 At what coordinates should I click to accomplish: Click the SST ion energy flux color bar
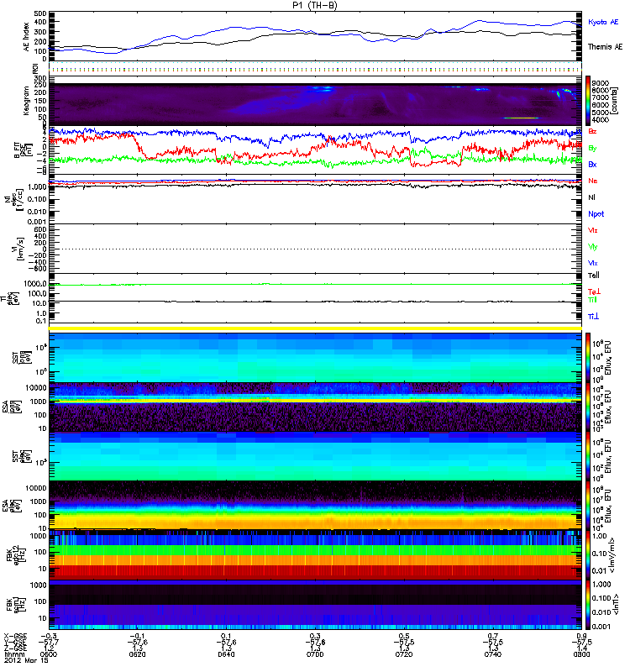pyautogui.click(x=588, y=358)
